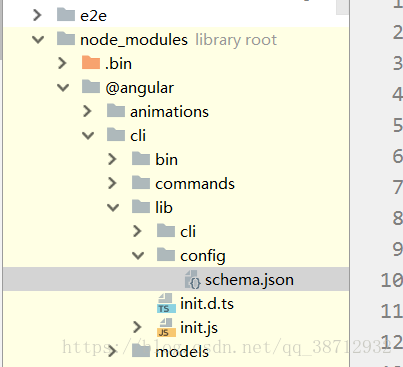Image resolution: width=403 pixels, height=367 pixels.
Task: Click line number 10 in editor gutter
Action: (392, 280)
